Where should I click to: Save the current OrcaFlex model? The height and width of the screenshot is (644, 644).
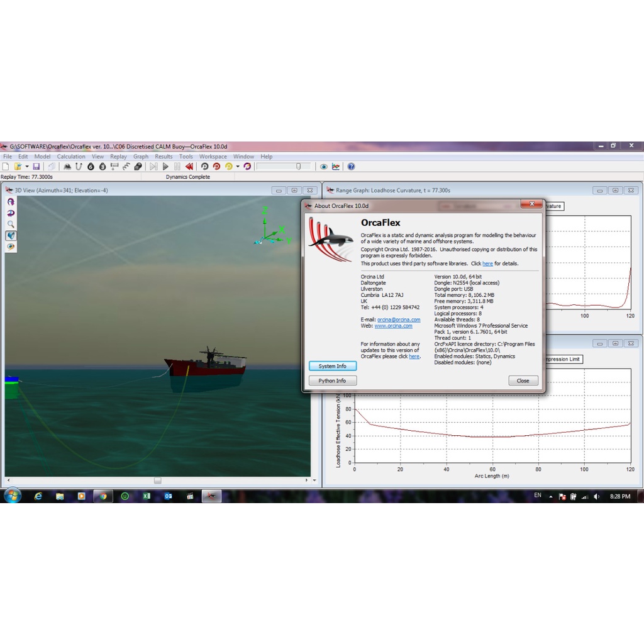point(36,166)
